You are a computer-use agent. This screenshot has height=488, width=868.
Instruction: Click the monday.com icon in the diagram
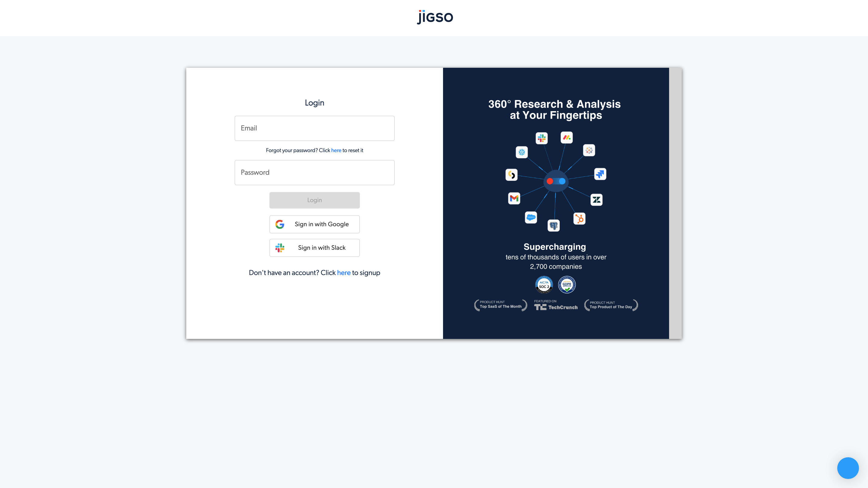pos(566,137)
